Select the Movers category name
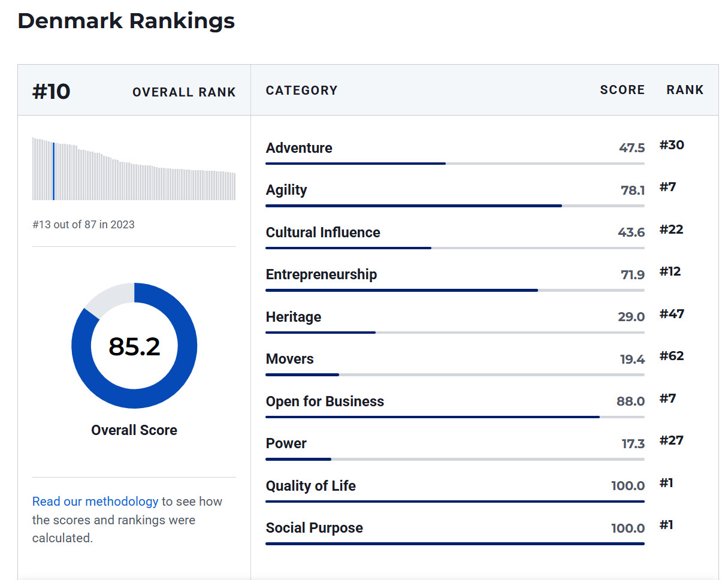 tap(290, 359)
